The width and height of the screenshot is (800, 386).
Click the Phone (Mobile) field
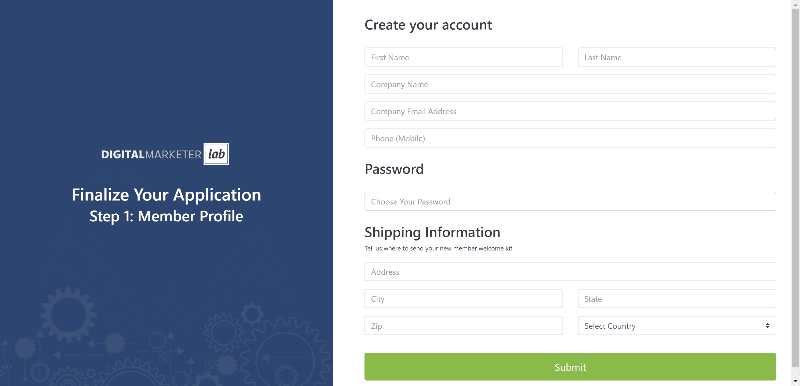tap(570, 138)
